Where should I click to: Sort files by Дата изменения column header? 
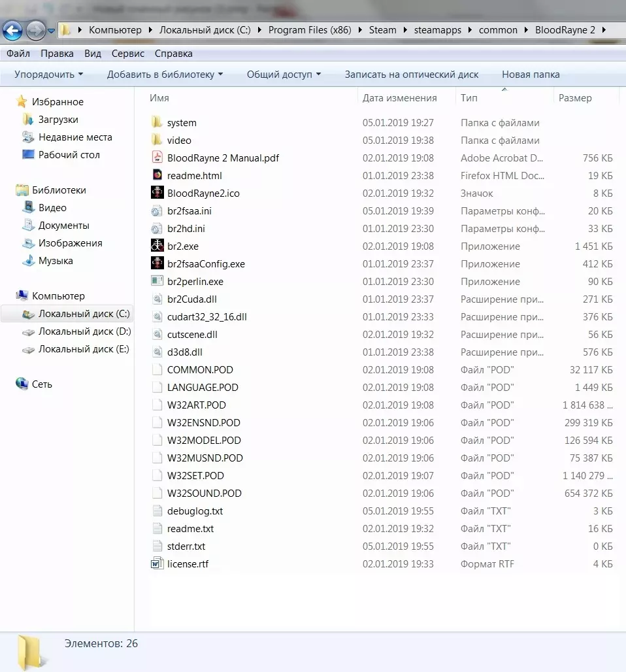(x=399, y=98)
